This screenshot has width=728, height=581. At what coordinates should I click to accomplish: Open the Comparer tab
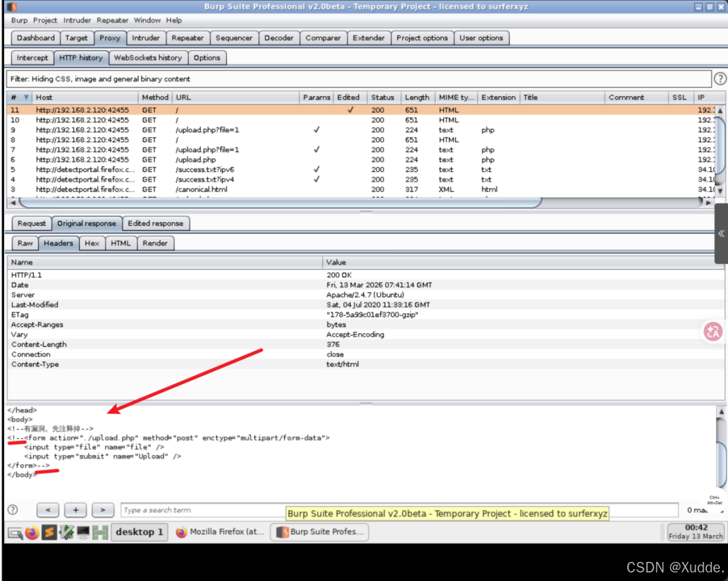(x=323, y=38)
